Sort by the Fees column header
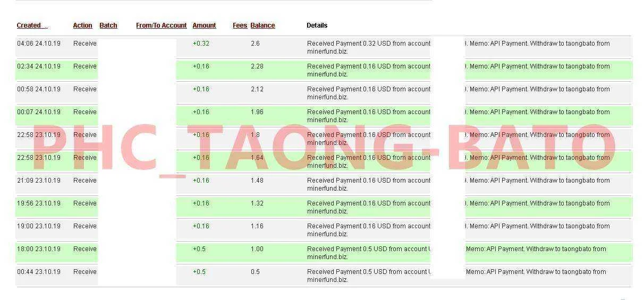This screenshot has width=644, height=300. click(240, 25)
